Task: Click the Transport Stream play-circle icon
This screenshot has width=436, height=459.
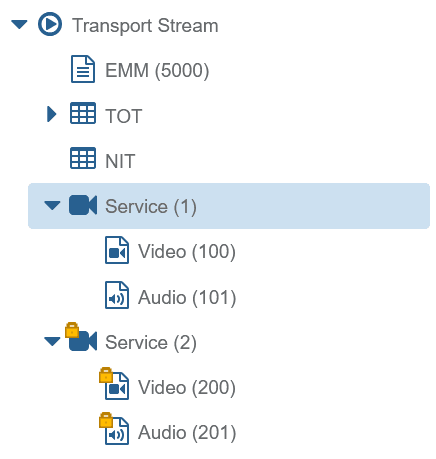Action: click(50, 24)
